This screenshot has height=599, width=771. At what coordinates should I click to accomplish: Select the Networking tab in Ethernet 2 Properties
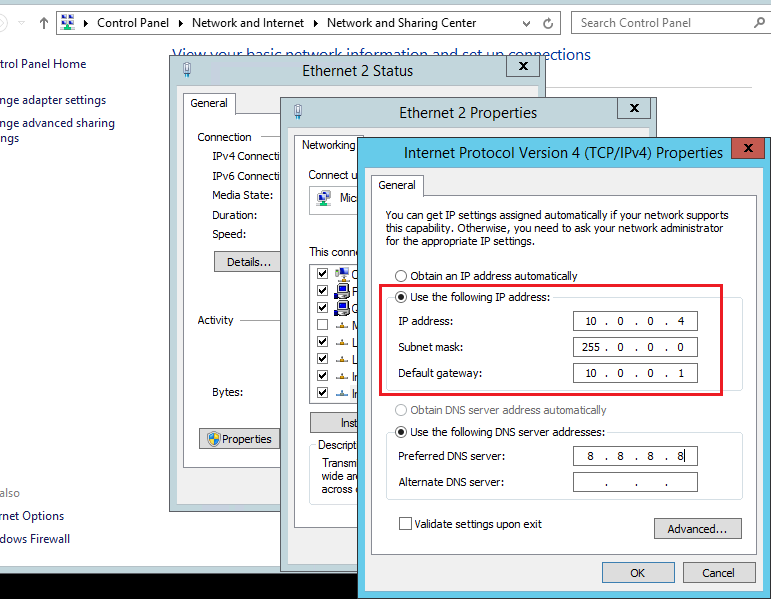coord(328,145)
